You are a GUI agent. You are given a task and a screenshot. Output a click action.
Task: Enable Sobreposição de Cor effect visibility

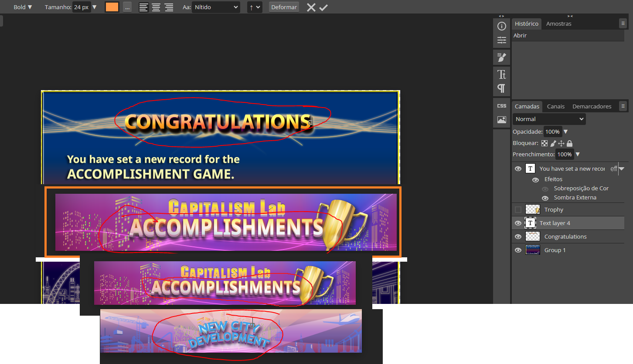coord(545,189)
